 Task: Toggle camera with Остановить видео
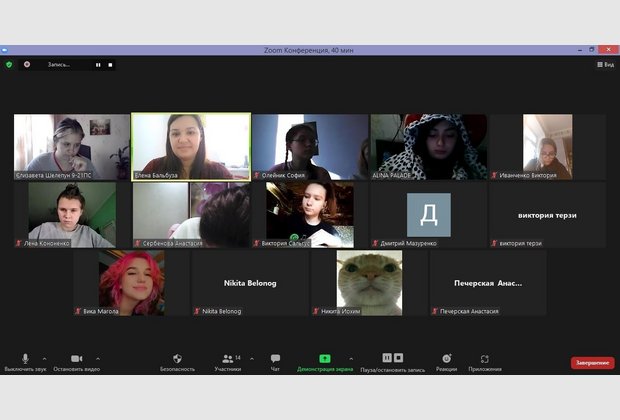tap(77, 362)
